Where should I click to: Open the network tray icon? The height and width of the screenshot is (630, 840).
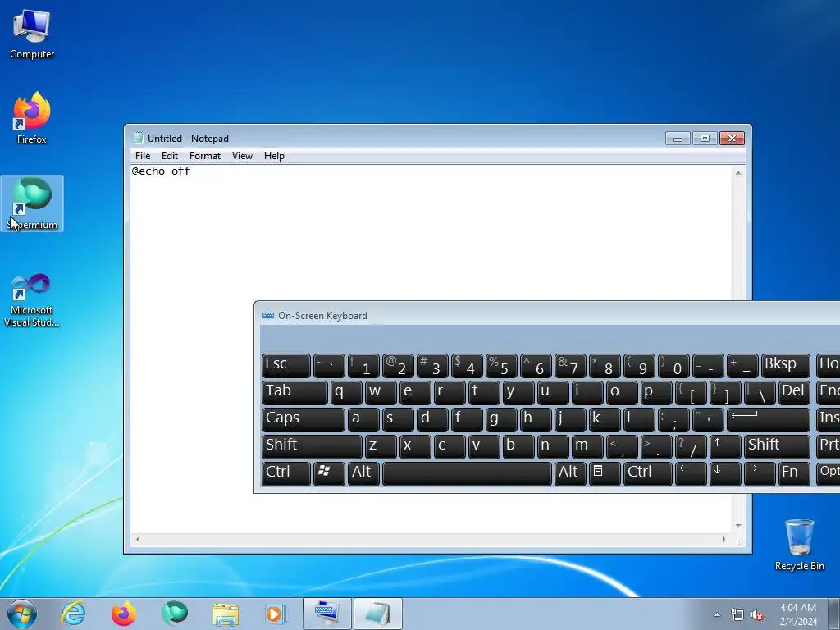point(737,614)
